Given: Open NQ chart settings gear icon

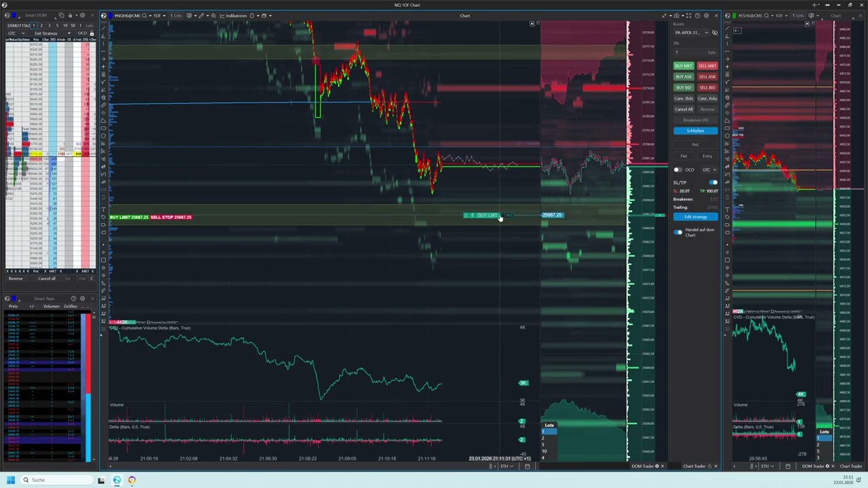Looking at the screenshot, I should coord(706,16).
